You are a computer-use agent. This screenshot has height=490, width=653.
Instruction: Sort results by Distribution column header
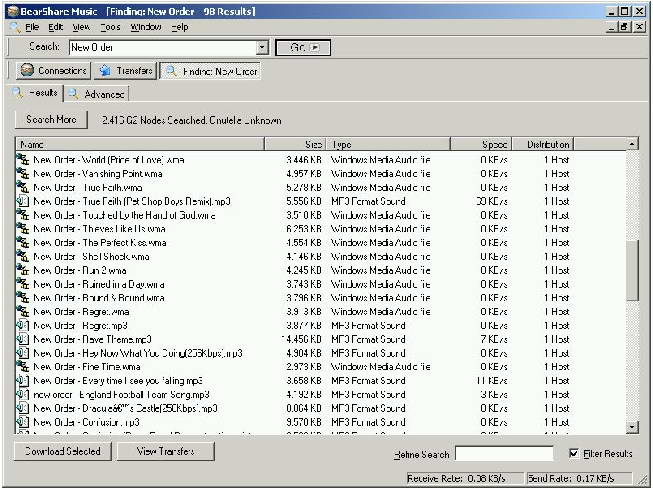543,144
